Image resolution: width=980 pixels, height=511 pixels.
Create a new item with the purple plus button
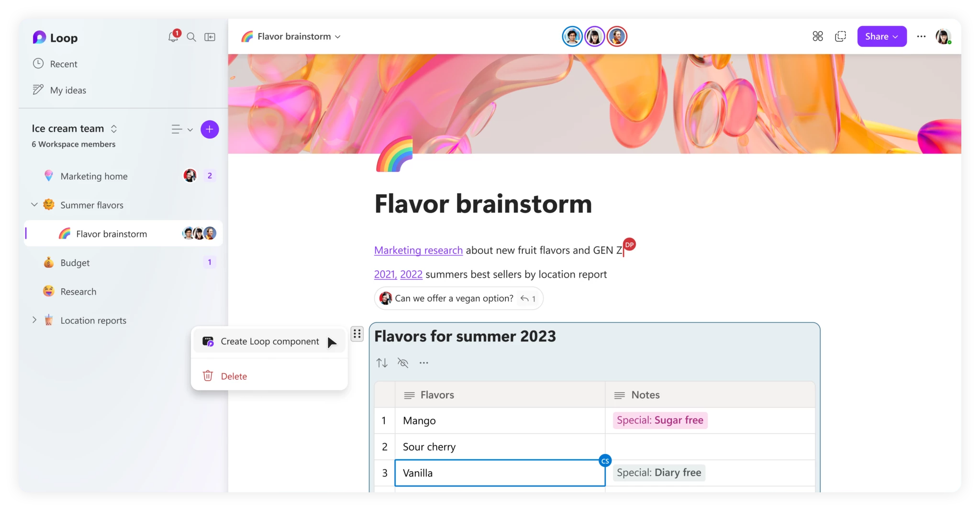[x=210, y=129]
